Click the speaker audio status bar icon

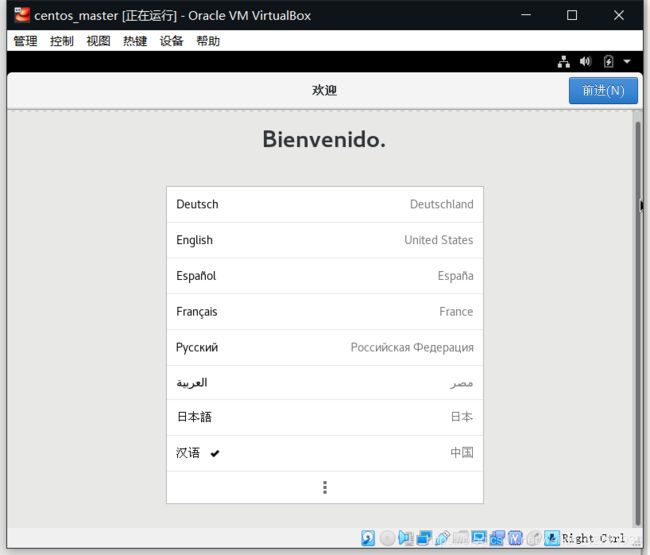[x=405, y=538]
